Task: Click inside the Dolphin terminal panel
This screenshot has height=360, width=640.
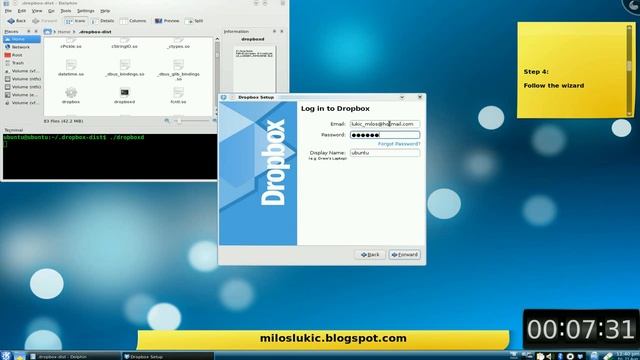Action: pyautogui.click(x=110, y=157)
